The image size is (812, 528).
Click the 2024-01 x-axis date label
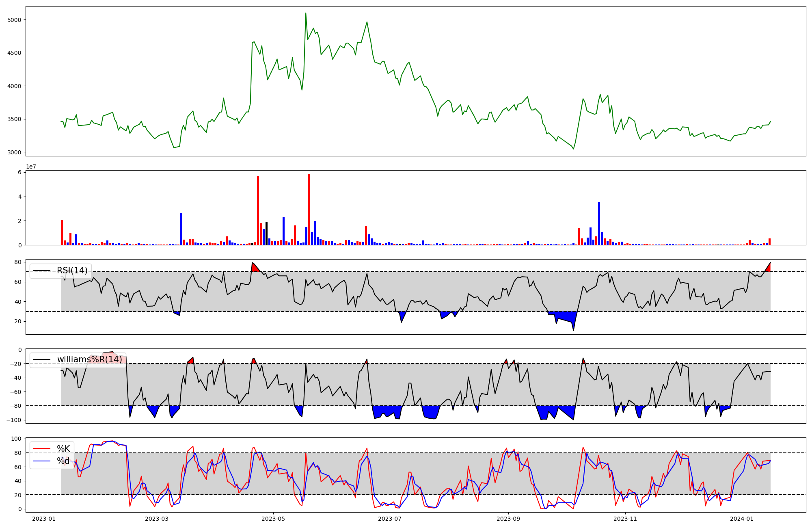[x=742, y=519]
